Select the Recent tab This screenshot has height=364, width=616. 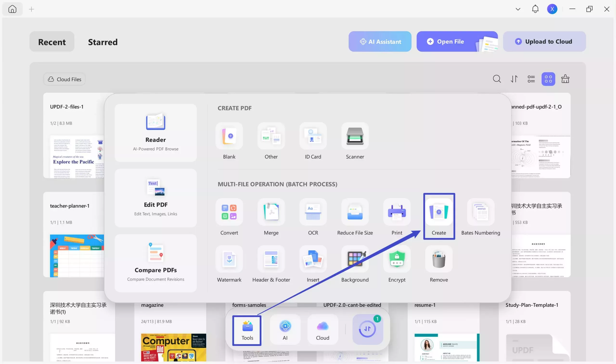pyautogui.click(x=52, y=42)
